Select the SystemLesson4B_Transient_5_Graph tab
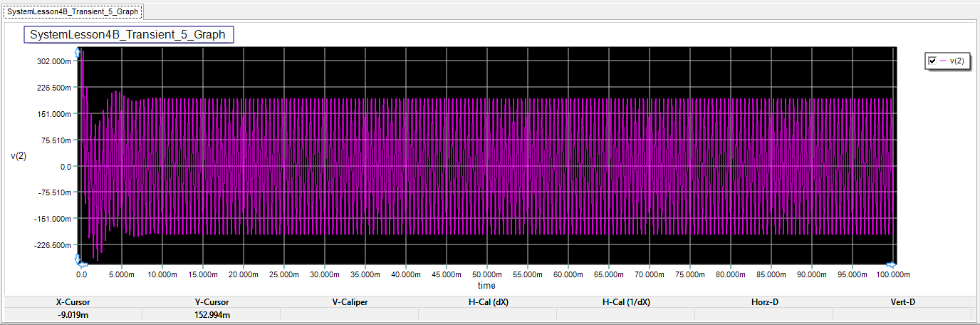Viewport: 980px width, 325px height. [73, 11]
